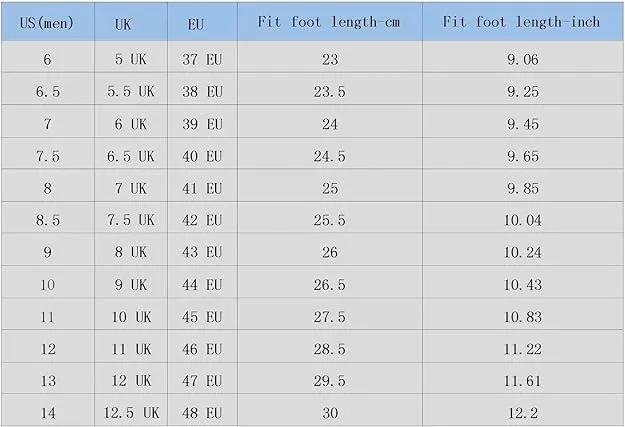625x427 pixels.
Task: Click the EU column header
Action: (202, 22)
